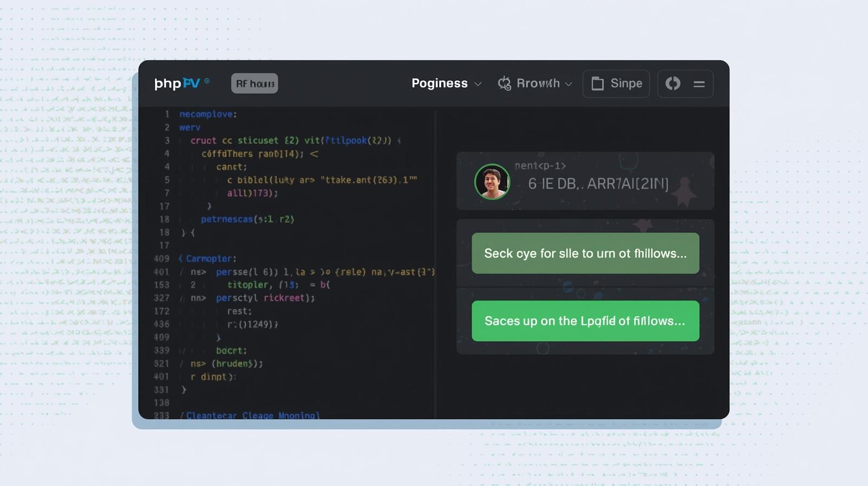The width and height of the screenshot is (868, 486).
Task: Click the registered mark beside phpPV logo
Action: (x=207, y=81)
